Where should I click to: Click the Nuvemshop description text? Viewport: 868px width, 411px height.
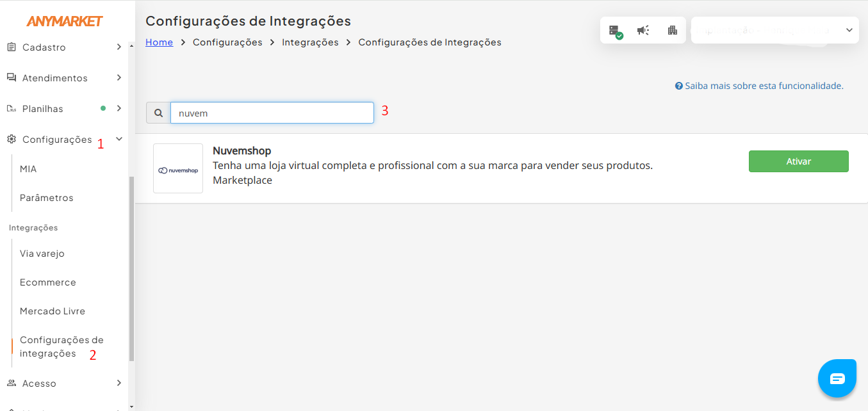[433, 166]
